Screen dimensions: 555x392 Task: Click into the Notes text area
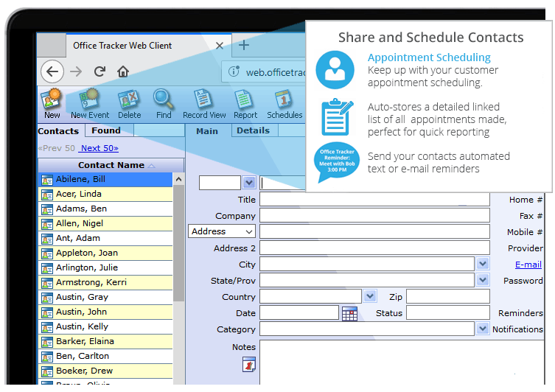pos(402,362)
